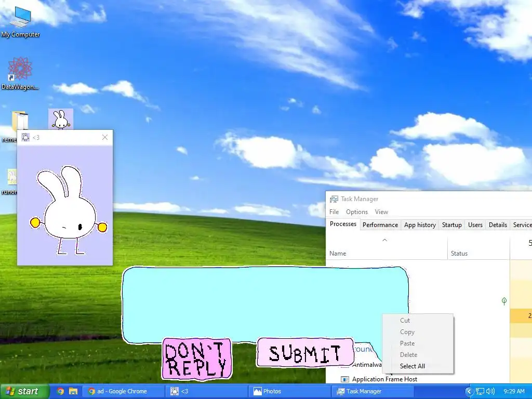The width and height of the screenshot is (532, 399).
Task: Switch to the Performance tab
Action: [380, 225]
